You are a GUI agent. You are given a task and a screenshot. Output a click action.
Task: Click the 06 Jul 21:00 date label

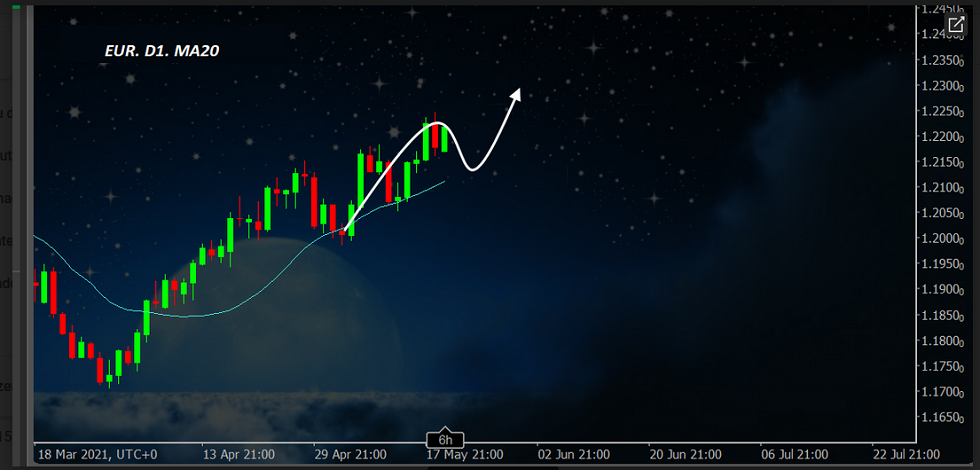(x=795, y=454)
